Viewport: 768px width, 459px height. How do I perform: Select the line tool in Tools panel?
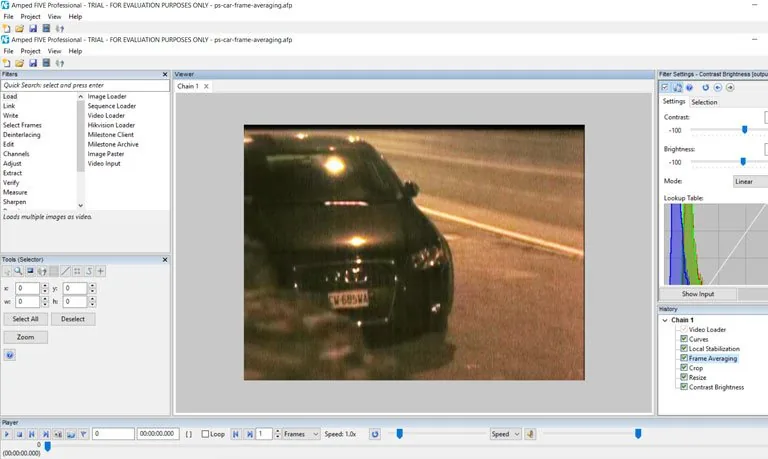(66, 271)
